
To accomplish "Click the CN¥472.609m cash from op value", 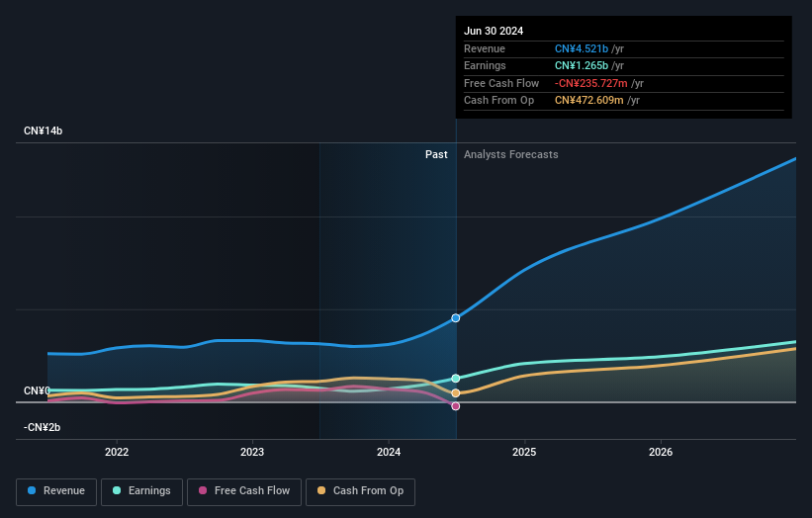I will point(589,101).
